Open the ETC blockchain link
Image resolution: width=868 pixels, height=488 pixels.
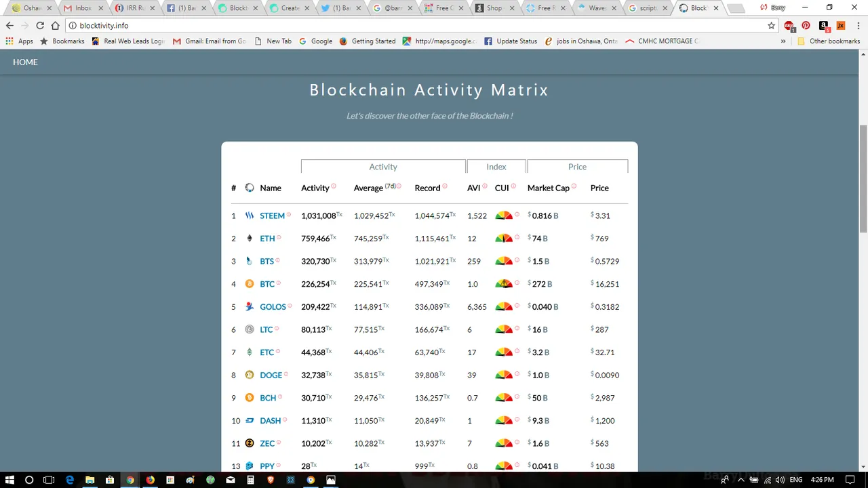pos(267,352)
